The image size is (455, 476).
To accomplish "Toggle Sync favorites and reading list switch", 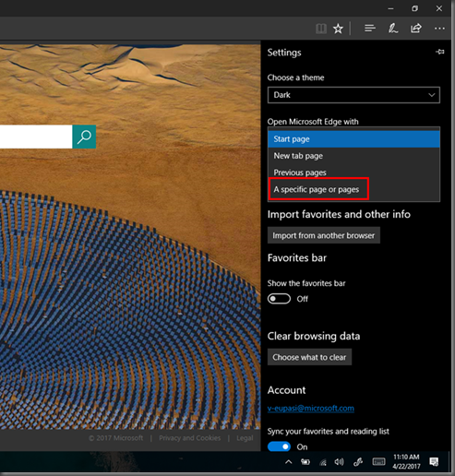I will (x=279, y=446).
